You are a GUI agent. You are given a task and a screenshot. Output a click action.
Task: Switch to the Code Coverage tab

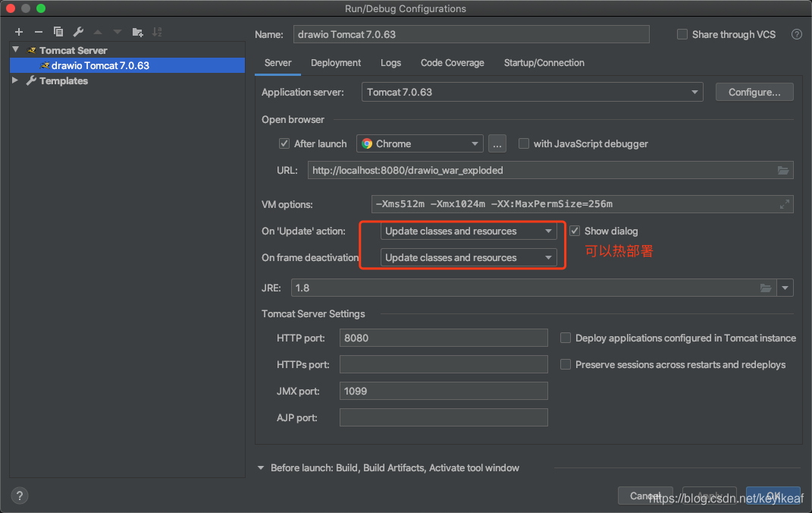click(x=452, y=63)
